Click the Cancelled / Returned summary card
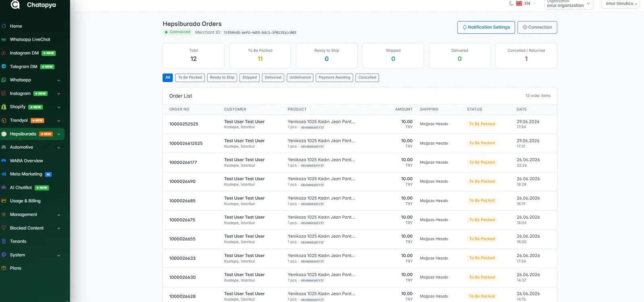Viewport: 644px width, 302px height. pos(526,55)
